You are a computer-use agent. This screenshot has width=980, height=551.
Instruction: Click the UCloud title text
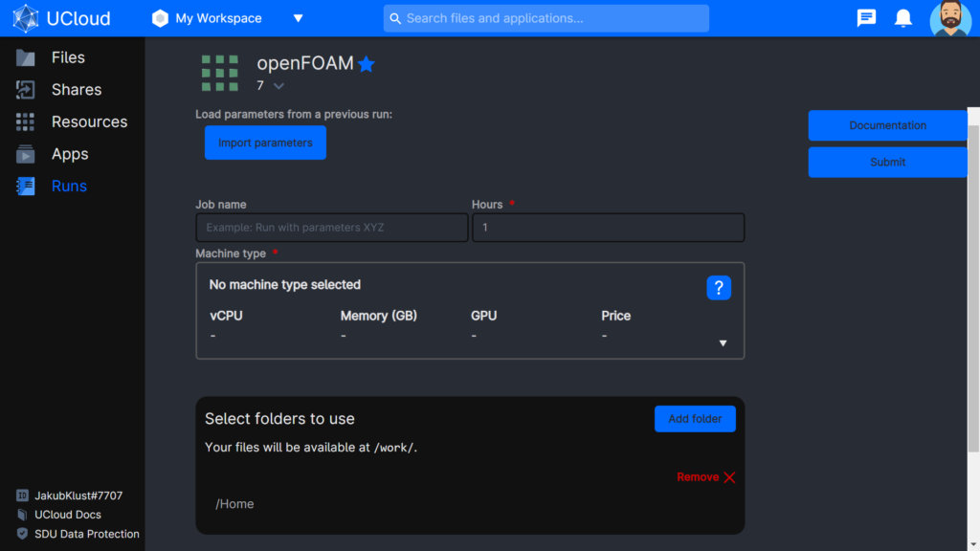[78, 19]
